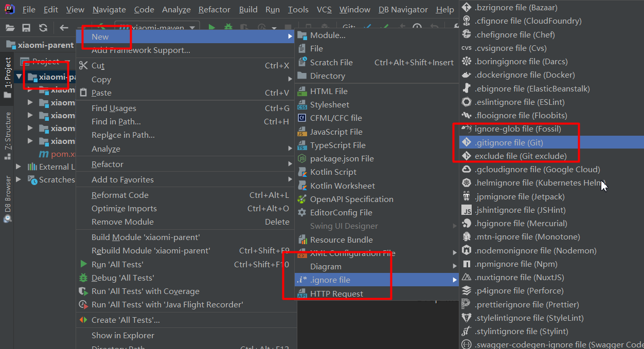Open the DB Navigator menu

tap(403, 9)
